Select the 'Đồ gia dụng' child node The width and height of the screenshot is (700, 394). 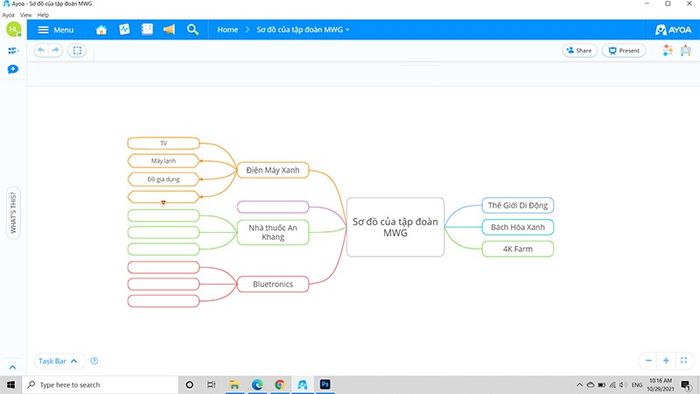(163, 179)
